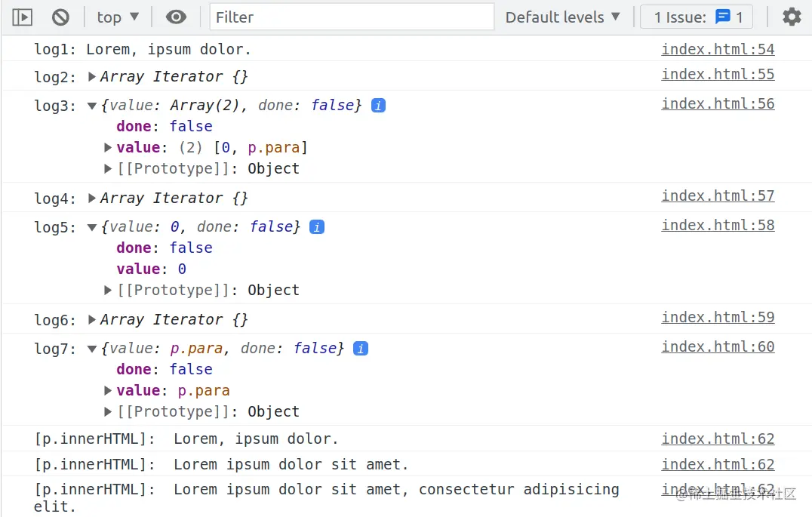Expand the log5 [[Prototype]] Object entry
812x517 pixels.
click(x=108, y=290)
